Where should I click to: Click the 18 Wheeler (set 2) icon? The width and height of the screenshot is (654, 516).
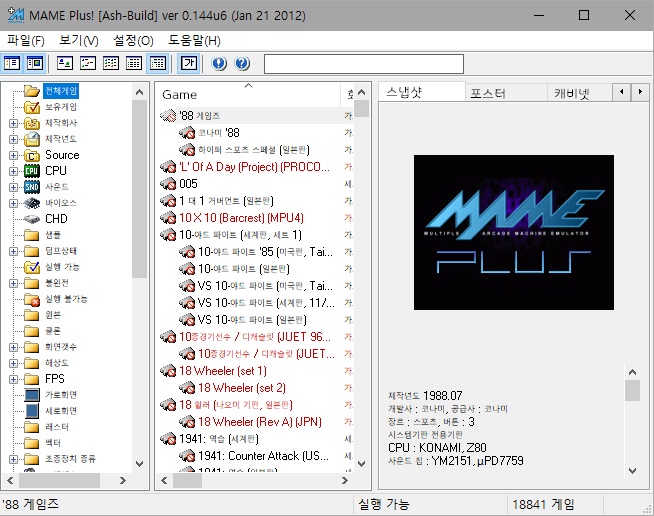pos(187,388)
